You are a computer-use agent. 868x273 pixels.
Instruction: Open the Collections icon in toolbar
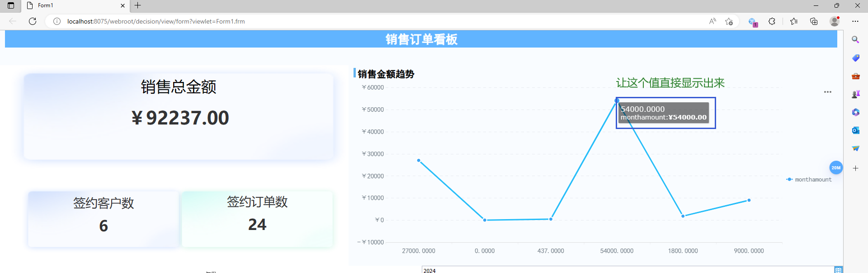pos(814,21)
